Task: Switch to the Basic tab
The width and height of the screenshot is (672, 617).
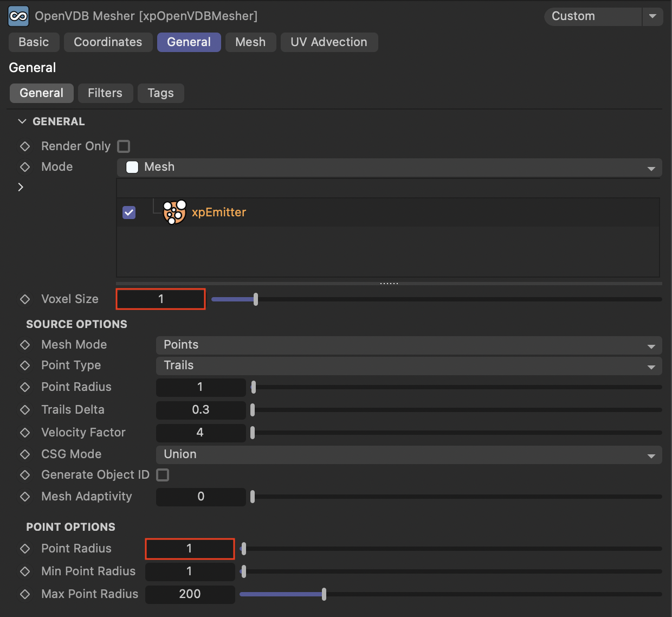Action: click(34, 42)
